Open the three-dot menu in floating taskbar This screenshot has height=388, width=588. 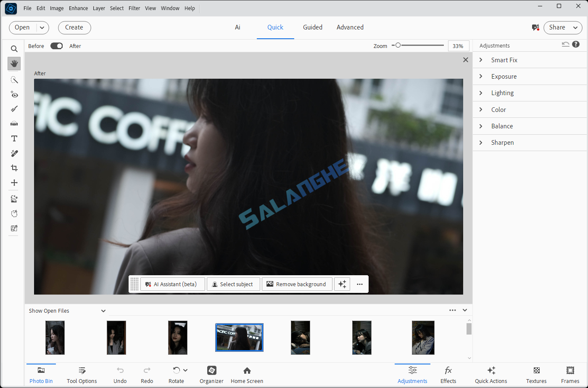pos(360,284)
